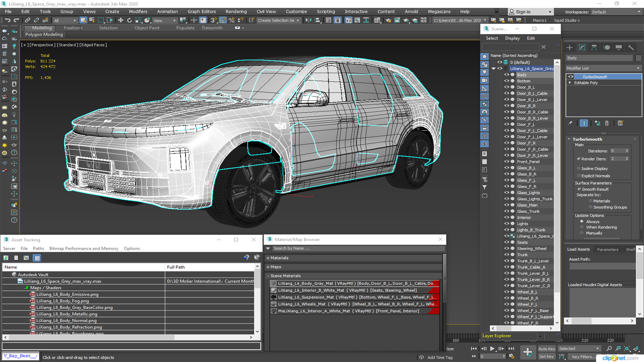This screenshot has width=644, height=362.
Task: Open Graph Editors menu
Action: pos(202,11)
